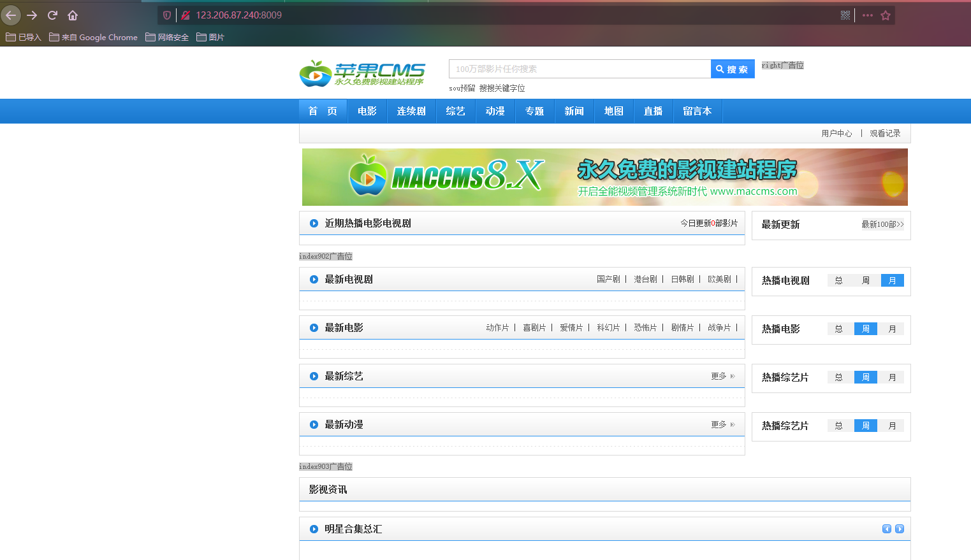The image size is (971, 560).
Task: Click the 最新更新 heading text
Action: click(780, 224)
